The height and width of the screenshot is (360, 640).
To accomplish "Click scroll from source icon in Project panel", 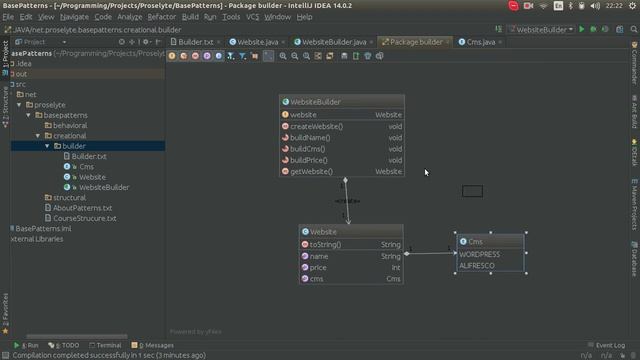I will coord(122,42).
